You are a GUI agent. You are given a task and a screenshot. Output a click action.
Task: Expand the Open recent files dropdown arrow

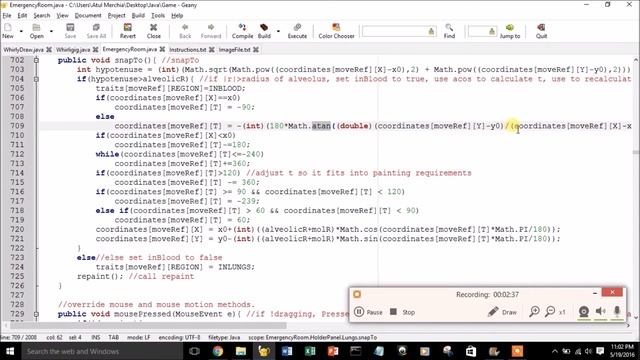[51, 31]
